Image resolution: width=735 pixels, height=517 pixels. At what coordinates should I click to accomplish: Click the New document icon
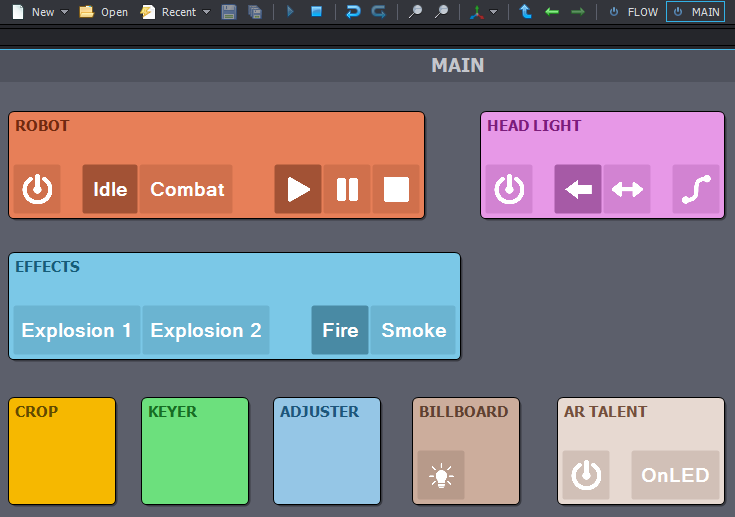pyautogui.click(x=18, y=12)
